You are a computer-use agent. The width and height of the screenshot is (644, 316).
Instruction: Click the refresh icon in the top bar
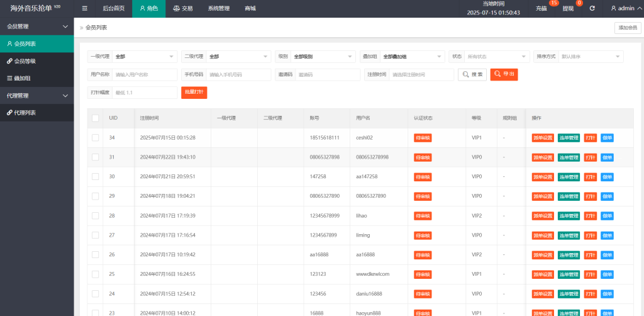point(592,8)
